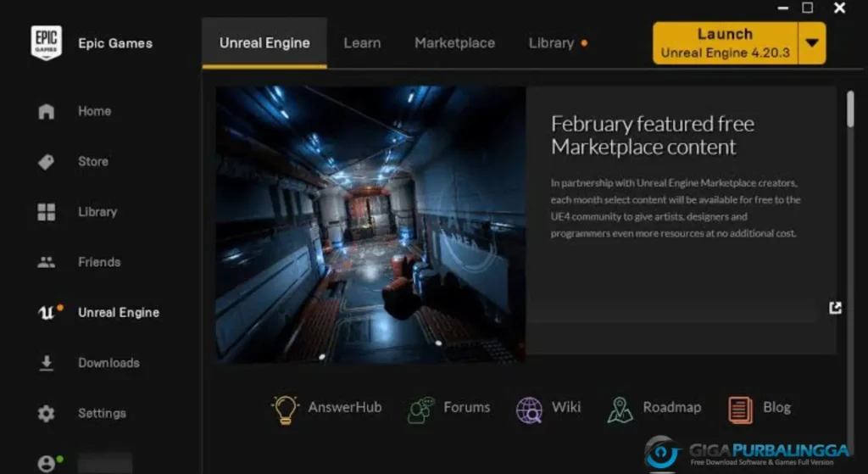This screenshot has height=474, width=868.
Task: Select Library label in the sidebar
Action: click(x=97, y=212)
